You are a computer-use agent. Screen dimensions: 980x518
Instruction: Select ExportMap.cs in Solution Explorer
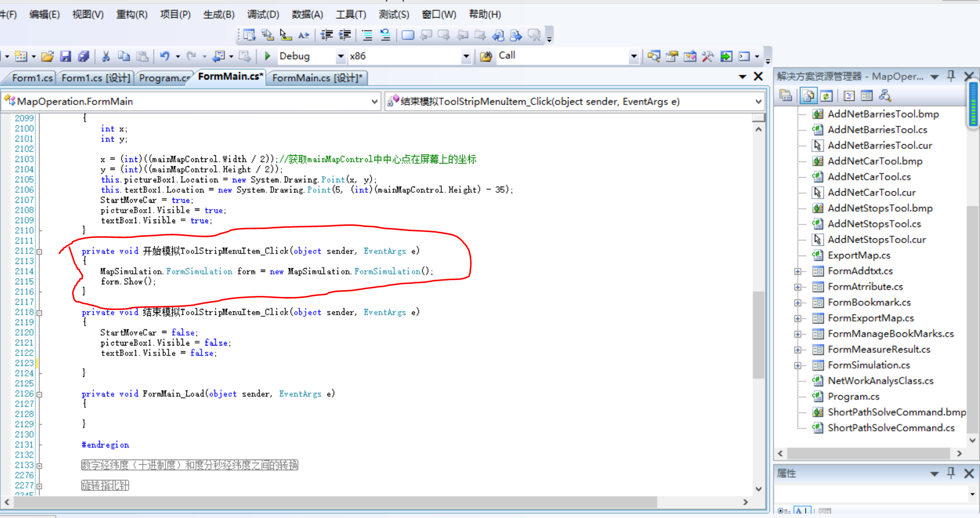point(859,255)
